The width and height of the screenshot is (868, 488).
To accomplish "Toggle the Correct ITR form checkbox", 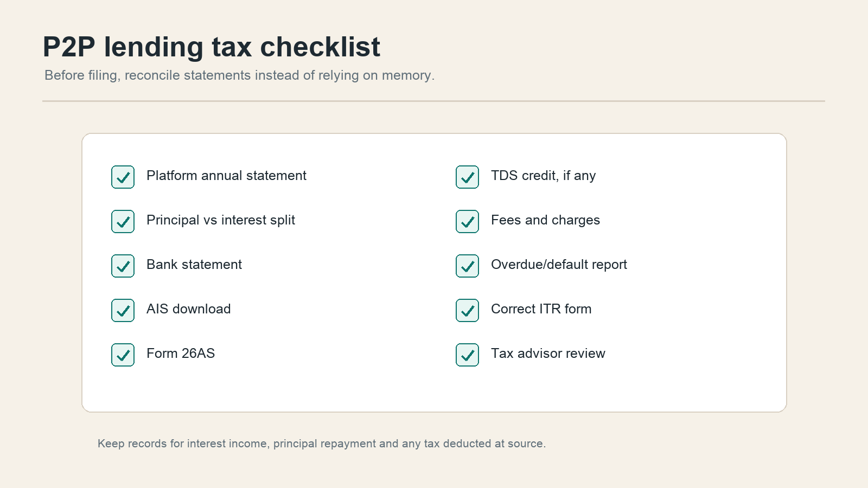I will point(467,310).
